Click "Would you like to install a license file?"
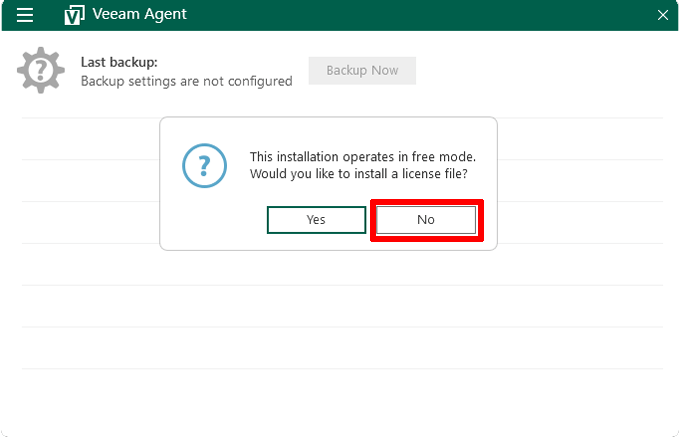 click(x=359, y=174)
